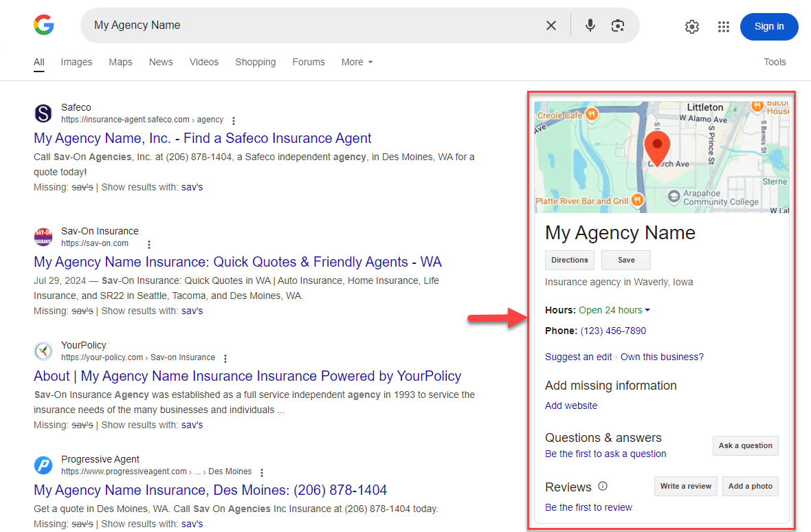Switch to the Maps tab
The width and height of the screenshot is (811, 532).
click(x=120, y=62)
